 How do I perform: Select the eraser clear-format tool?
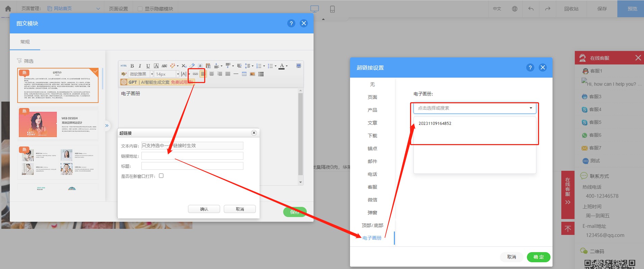(192, 66)
